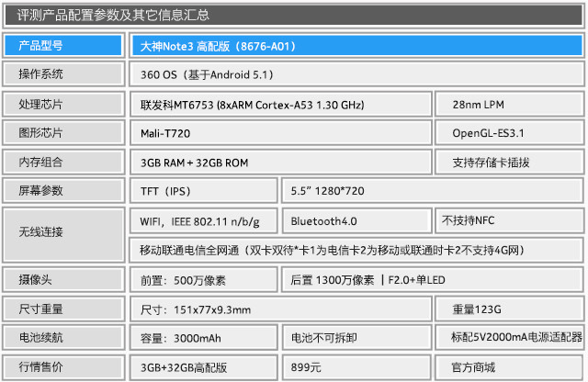Select the Mali-T720 cell
The width and height of the screenshot is (588, 382).
(x=280, y=133)
